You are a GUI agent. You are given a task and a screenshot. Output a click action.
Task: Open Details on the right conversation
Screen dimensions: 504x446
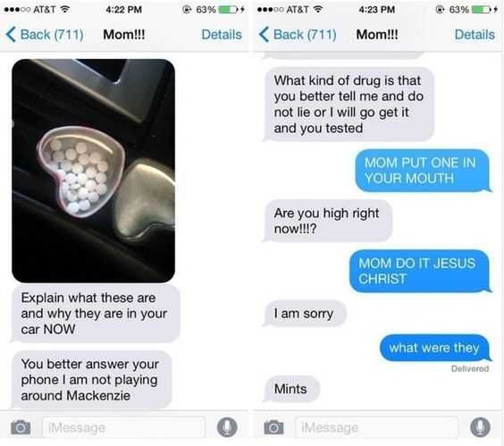(x=475, y=34)
